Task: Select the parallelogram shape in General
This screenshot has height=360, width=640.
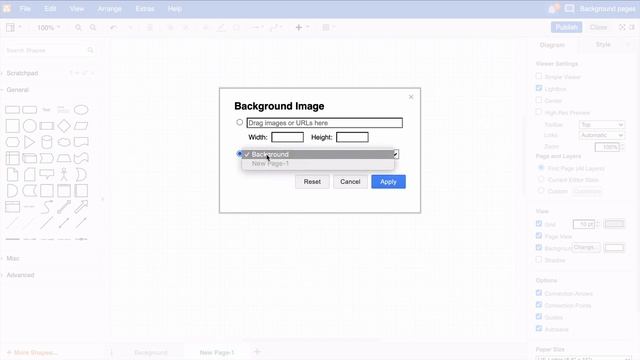Action: [81, 126]
